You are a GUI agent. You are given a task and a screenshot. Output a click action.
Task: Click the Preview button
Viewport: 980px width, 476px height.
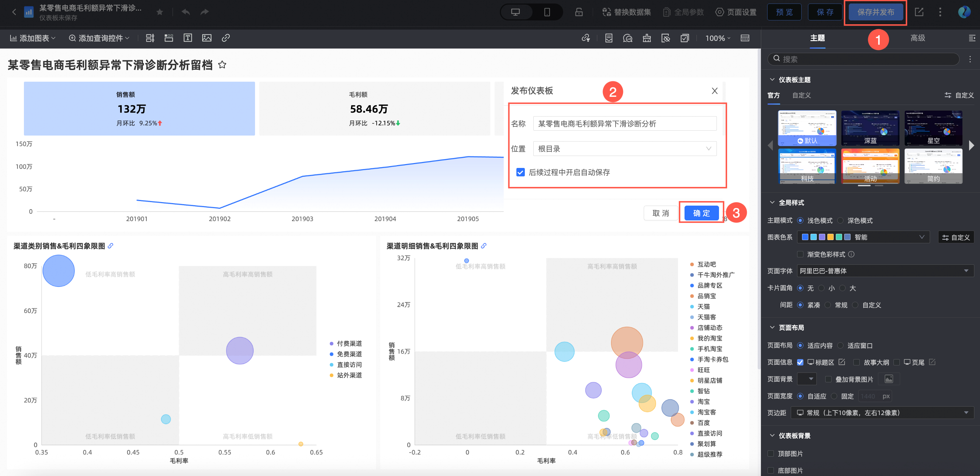[784, 12]
